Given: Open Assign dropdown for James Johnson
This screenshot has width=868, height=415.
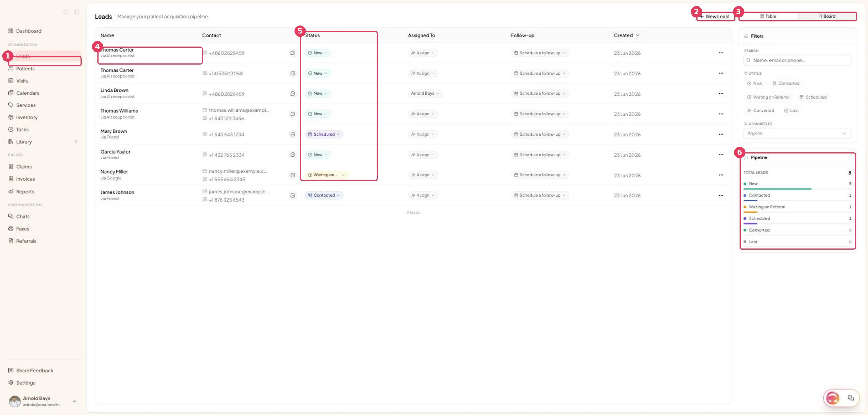Looking at the screenshot, I should [x=423, y=195].
